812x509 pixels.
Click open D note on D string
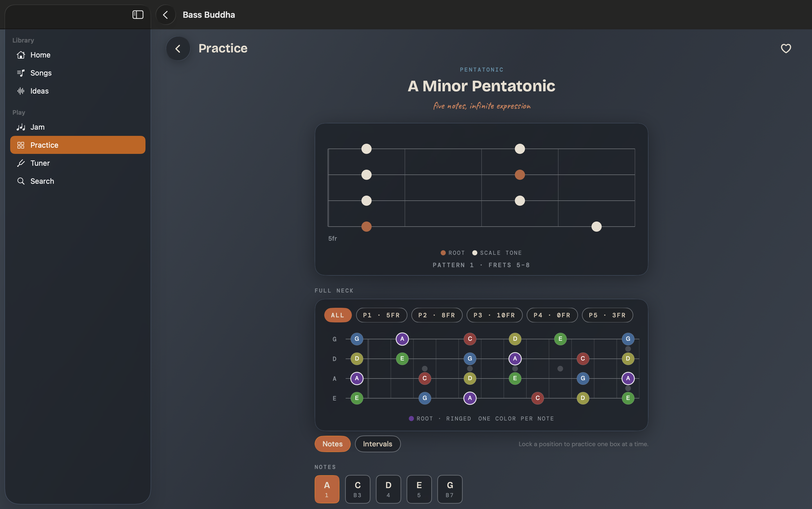point(357,358)
